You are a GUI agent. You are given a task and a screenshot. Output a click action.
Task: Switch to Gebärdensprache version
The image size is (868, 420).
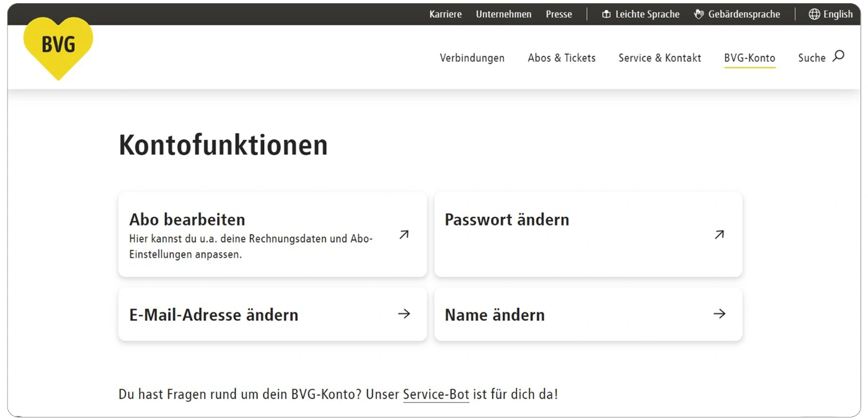(x=744, y=14)
